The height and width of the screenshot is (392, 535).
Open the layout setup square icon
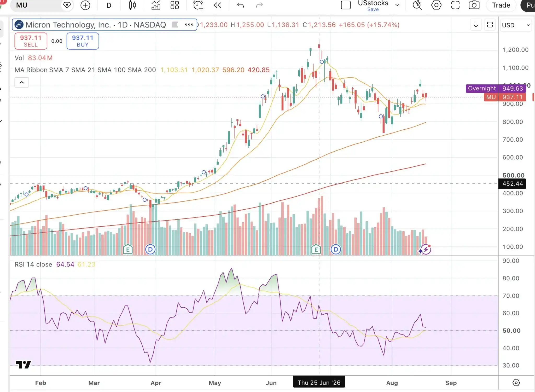tap(346, 5)
